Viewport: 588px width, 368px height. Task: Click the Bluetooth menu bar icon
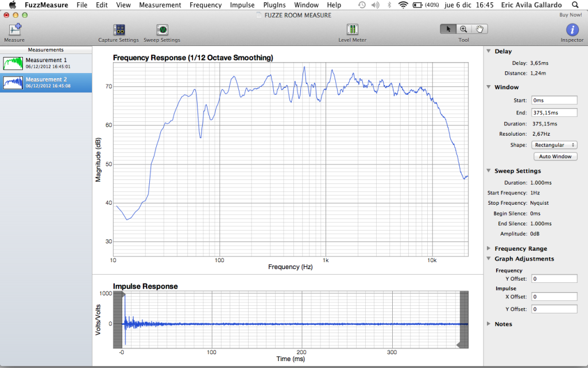pos(389,5)
